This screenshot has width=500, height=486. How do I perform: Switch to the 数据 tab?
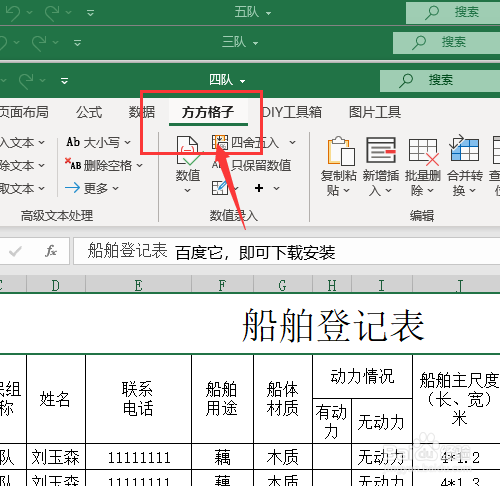142,112
